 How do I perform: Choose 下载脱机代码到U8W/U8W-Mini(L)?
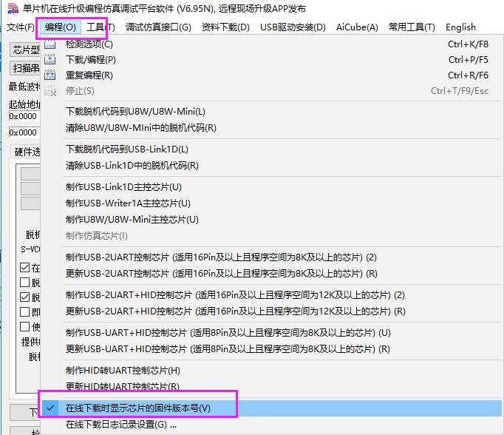pos(271,111)
